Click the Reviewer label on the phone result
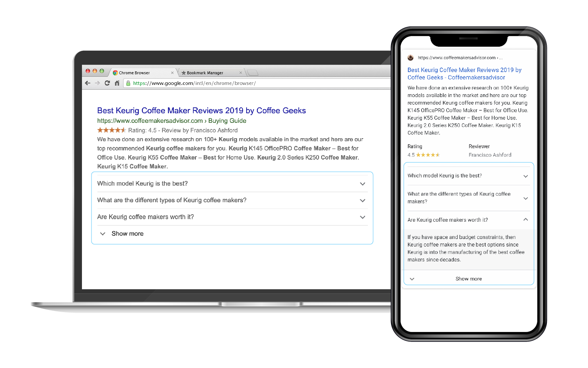Image resolution: width=588 pixels, height=368 pixels. tap(479, 146)
